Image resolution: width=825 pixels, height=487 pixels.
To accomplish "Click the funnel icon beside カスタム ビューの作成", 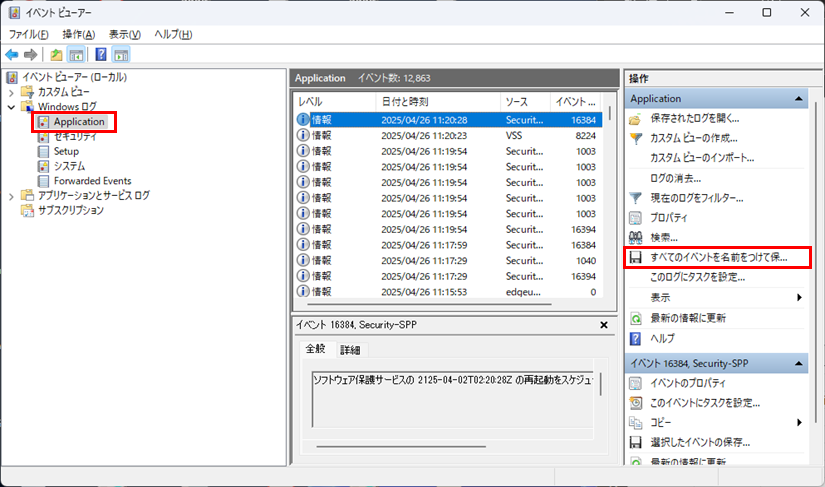I will tap(636, 139).
